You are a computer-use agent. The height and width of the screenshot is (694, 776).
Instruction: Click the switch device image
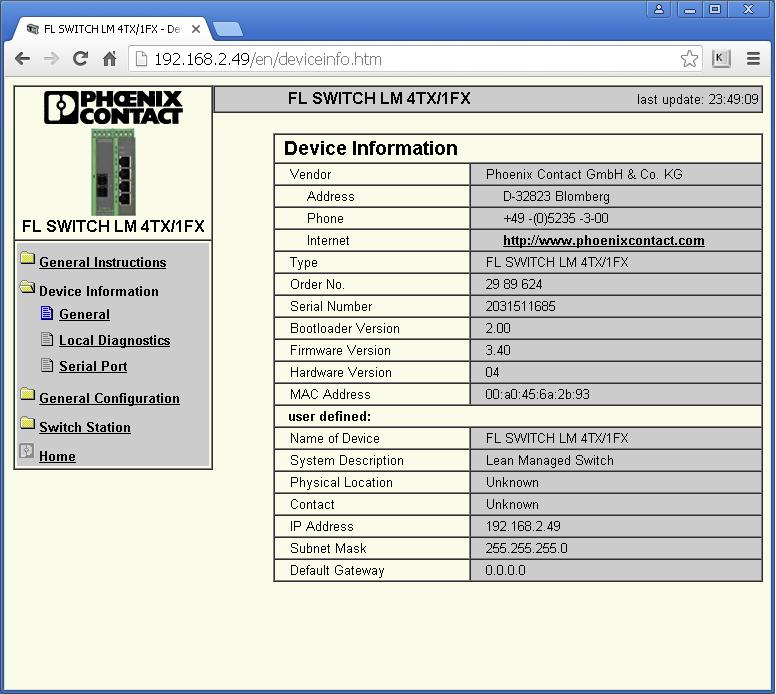click(112, 170)
